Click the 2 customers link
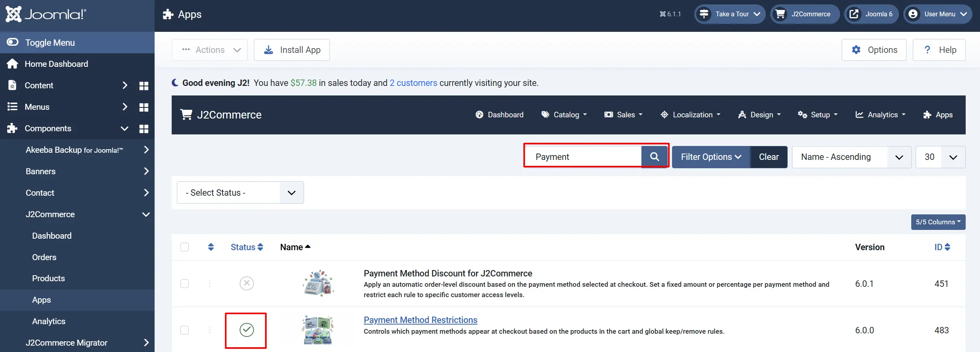Screen dimensions: 980x352 [413, 83]
